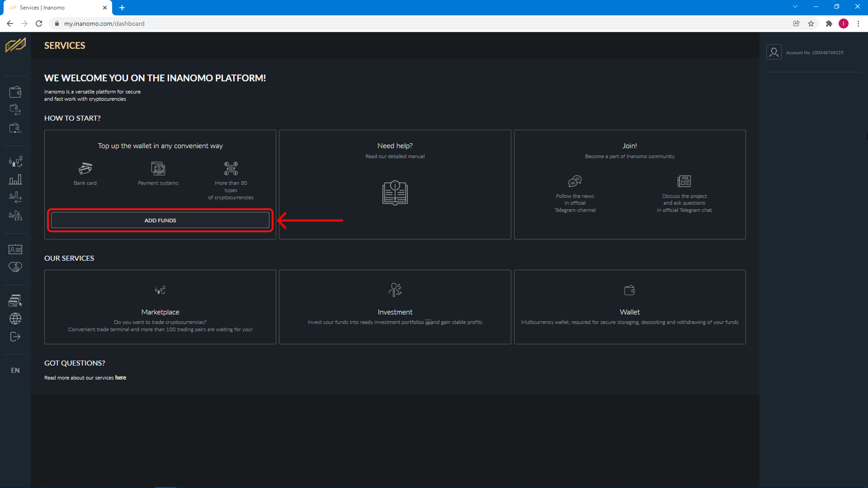Open browser extensions puzzle icon
The height and width of the screenshot is (488, 868).
click(829, 23)
